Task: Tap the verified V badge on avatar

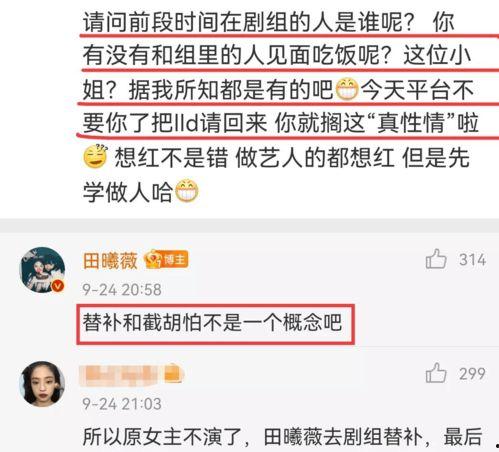Action: point(58,286)
